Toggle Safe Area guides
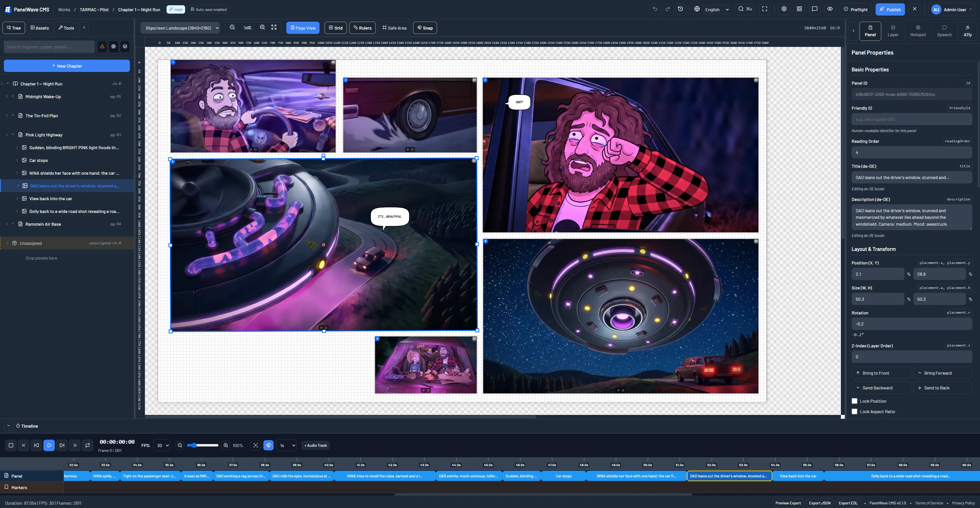The height and width of the screenshot is (508, 980). pyautogui.click(x=395, y=28)
